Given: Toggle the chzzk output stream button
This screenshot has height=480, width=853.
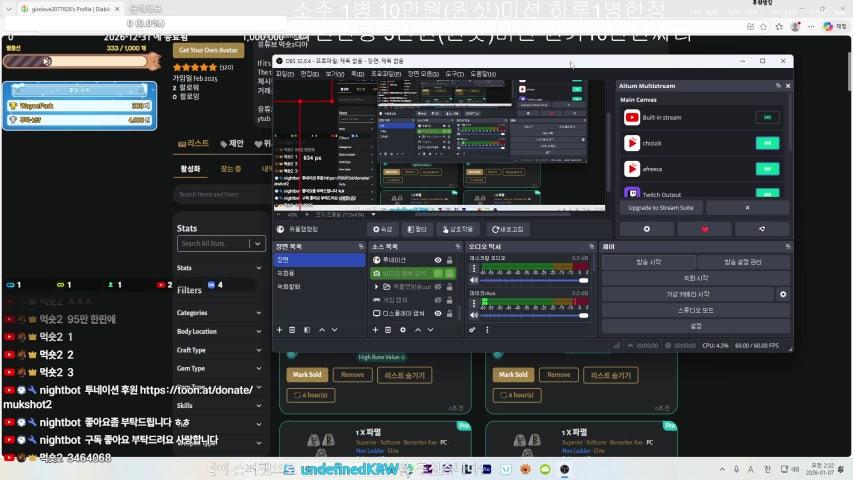Looking at the screenshot, I should [767, 143].
